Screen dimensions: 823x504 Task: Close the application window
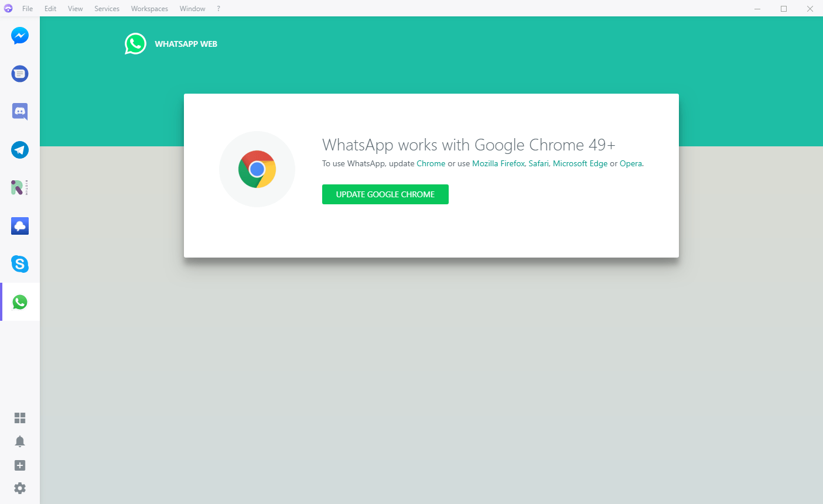point(810,9)
